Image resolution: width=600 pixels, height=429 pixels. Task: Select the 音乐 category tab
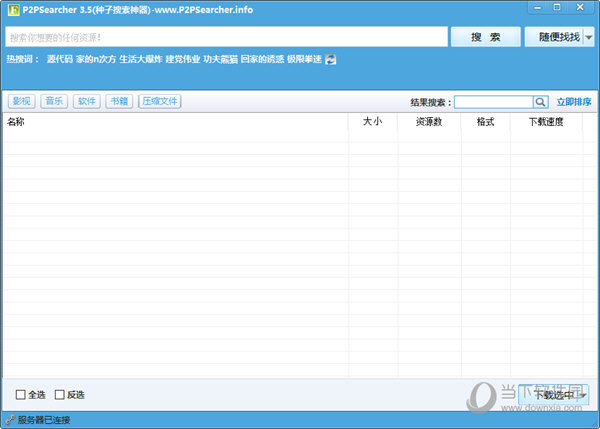coord(54,102)
